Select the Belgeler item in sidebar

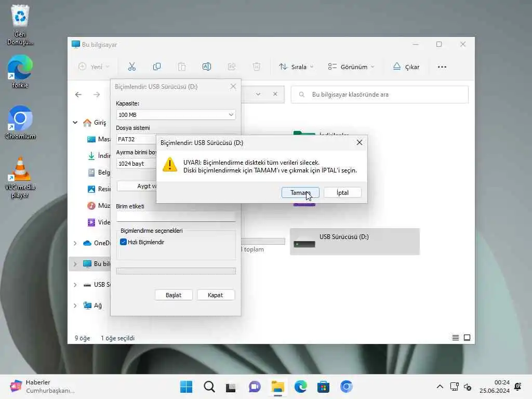coord(98,172)
